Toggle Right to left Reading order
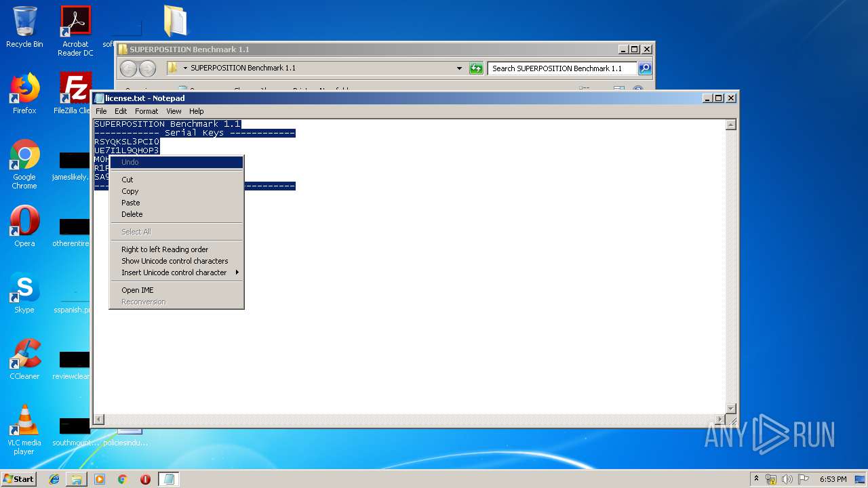Image resolution: width=868 pixels, height=488 pixels. [176, 249]
